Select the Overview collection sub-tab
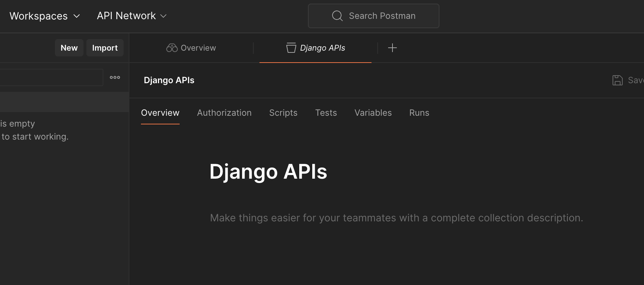This screenshot has width=644, height=285. pos(160,113)
